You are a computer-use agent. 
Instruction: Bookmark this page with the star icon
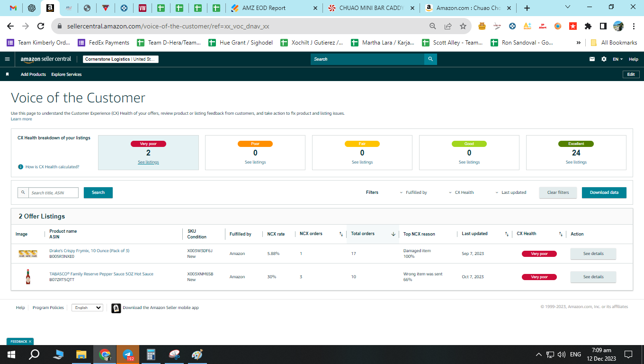(x=463, y=26)
